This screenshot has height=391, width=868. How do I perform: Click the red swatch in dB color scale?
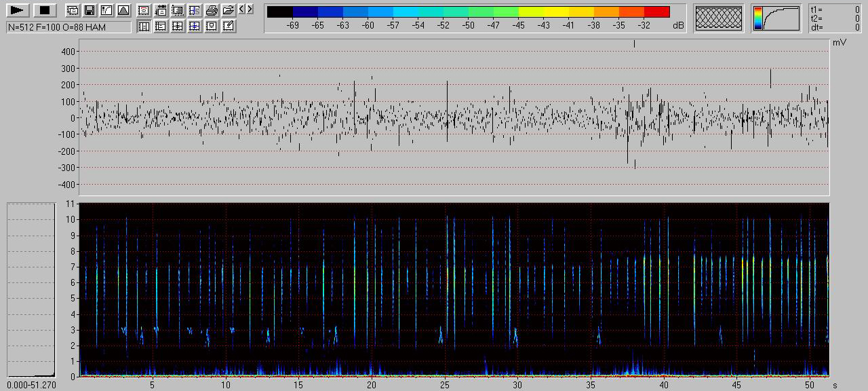click(x=656, y=12)
